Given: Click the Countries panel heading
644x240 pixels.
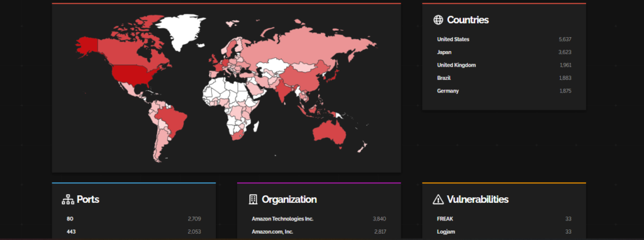Looking at the screenshot, I should (468, 20).
